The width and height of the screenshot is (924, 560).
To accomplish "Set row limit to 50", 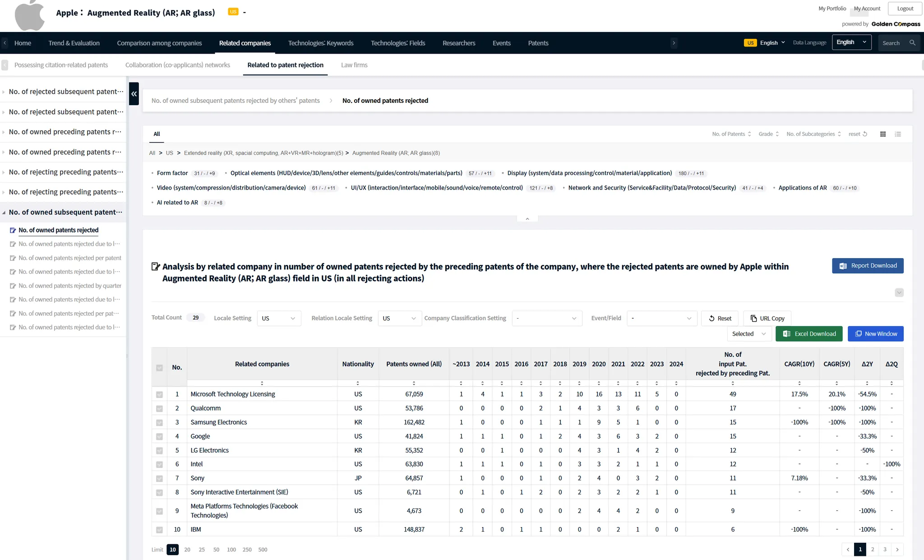I will [x=216, y=550].
